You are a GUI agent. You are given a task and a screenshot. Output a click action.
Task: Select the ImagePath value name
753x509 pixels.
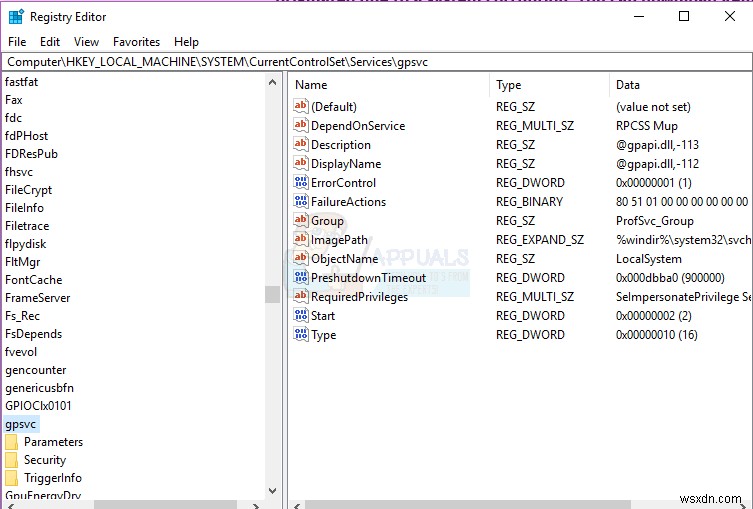point(340,240)
